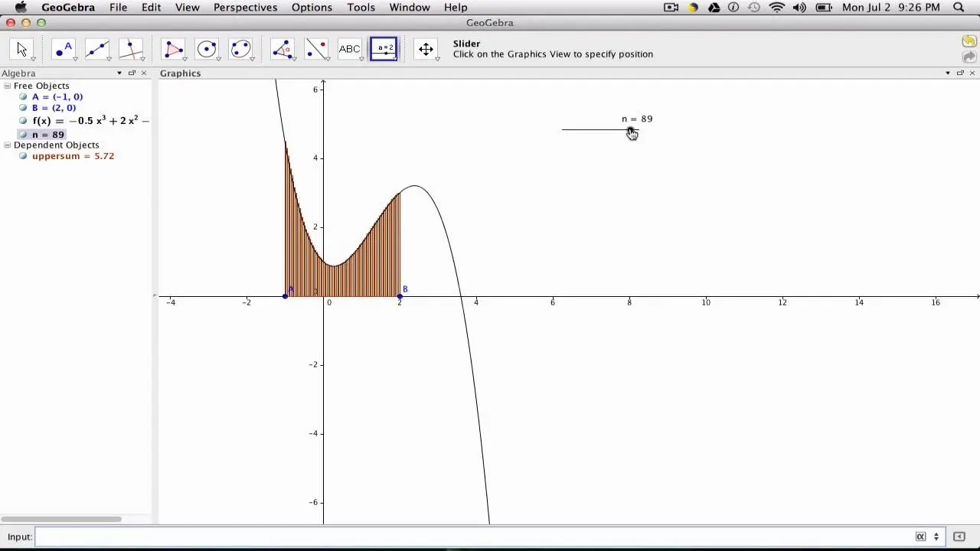This screenshot has width=980, height=551.
Task: Select the Slider tool in toolbar
Action: point(384,49)
